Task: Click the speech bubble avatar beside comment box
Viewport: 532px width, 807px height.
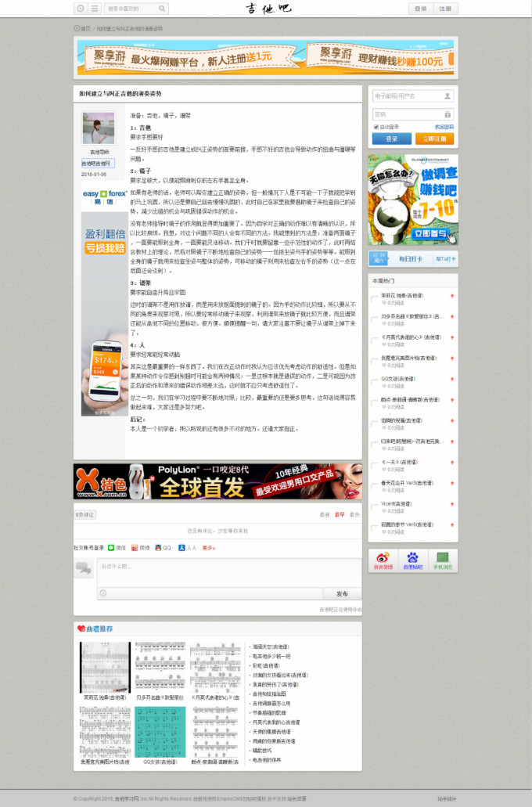Action: point(84,567)
